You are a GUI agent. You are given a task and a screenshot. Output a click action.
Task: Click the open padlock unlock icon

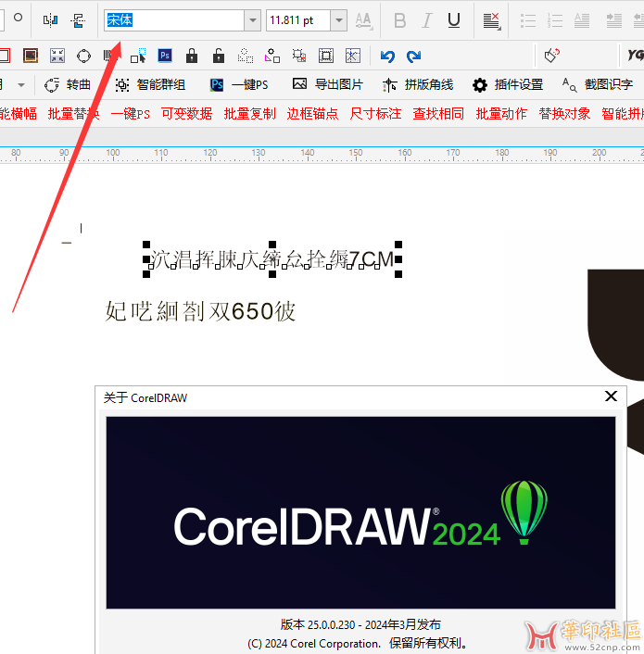219,56
